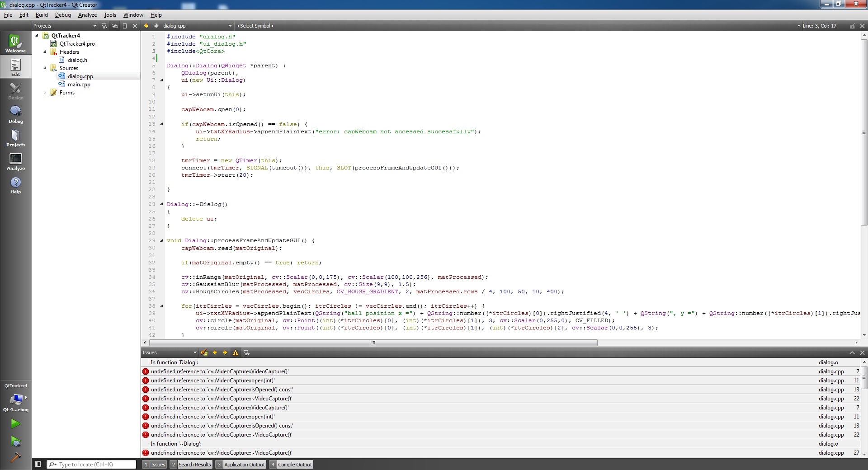This screenshot has height=470, width=868.
Task: Open the Analyze mode
Action: point(15,162)
